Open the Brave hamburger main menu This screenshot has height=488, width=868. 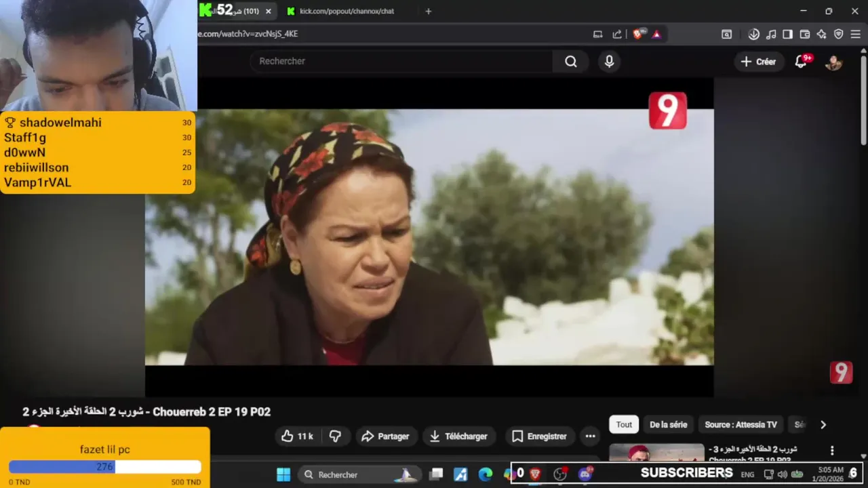coord(855,34)
